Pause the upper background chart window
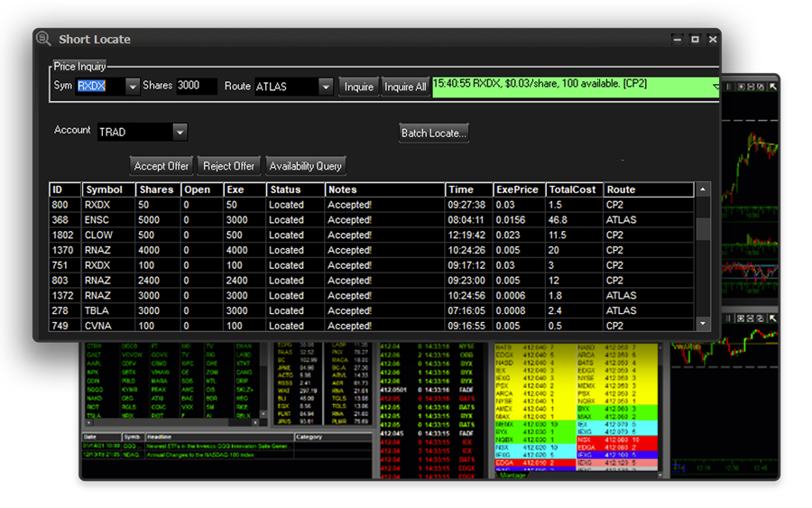Viewport: 812px width, 508px height. (x=729, y=87)
